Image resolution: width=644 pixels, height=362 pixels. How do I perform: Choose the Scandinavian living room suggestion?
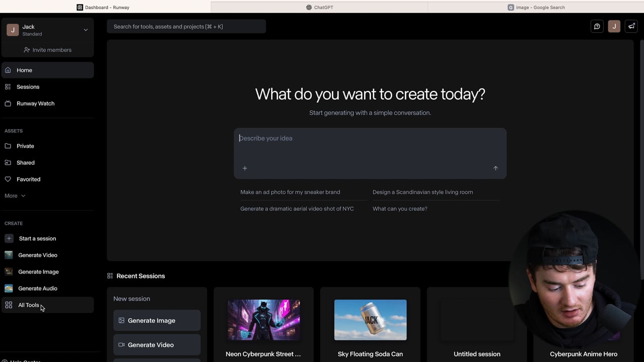423,192
